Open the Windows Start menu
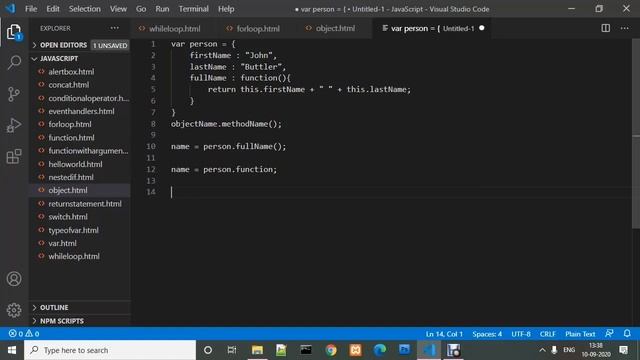This screenshot has width=640, height=360. coord(12,350)
